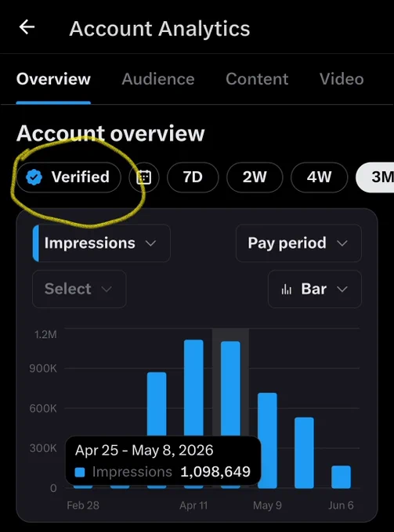Click the 1.2M y-axis label
Screen dimensions: 394x532
tap(45, 335)
